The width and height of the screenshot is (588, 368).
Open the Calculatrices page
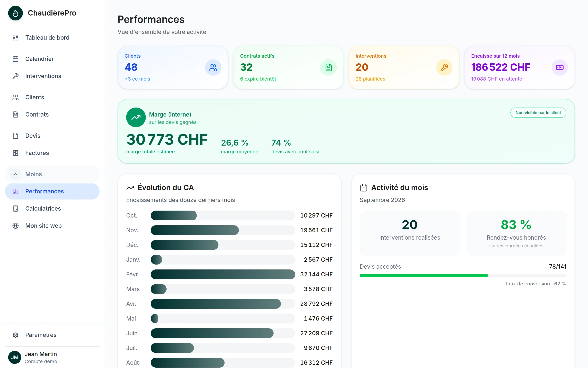52,209
